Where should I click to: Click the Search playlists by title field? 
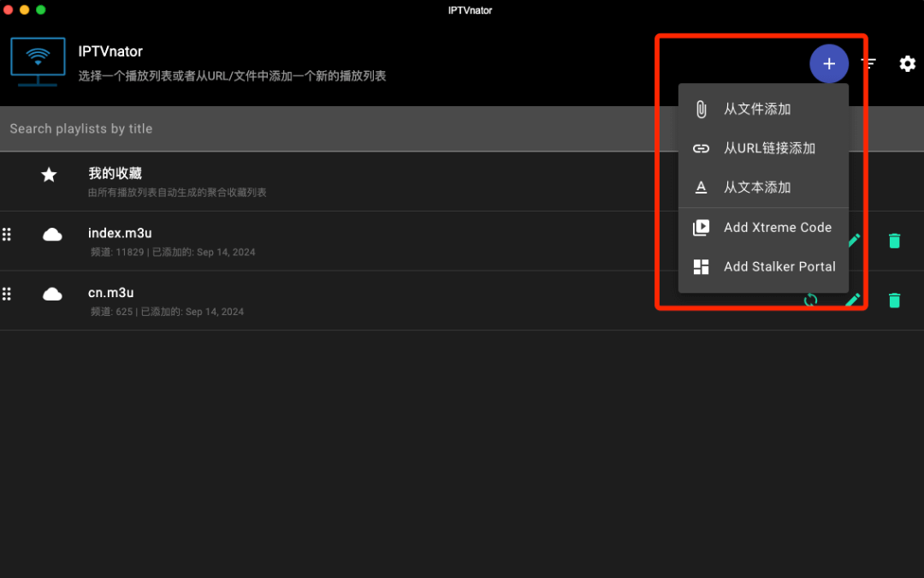point(325,129)
